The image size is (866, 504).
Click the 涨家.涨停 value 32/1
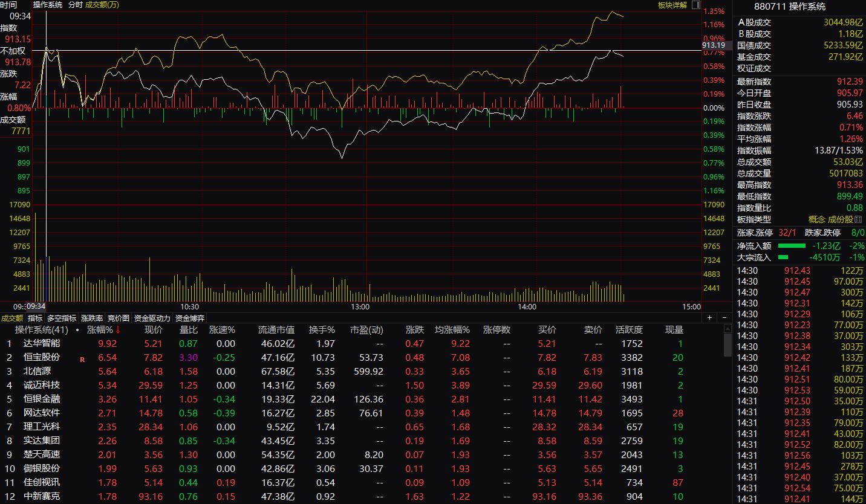pyautogui.click(x=787, y=233)
